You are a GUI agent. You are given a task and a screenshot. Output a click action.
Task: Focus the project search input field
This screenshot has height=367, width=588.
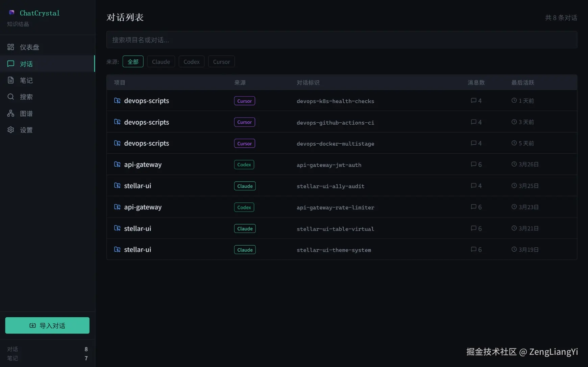[341, 40]
